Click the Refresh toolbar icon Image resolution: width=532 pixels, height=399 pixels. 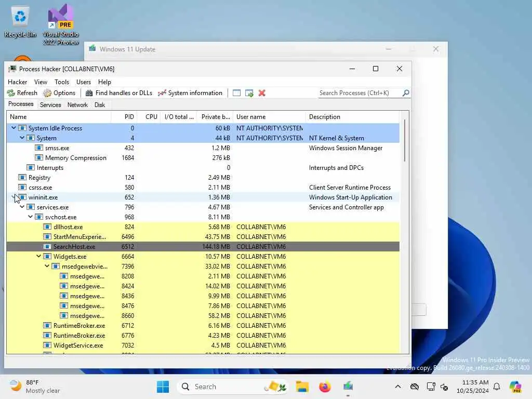click(x=22, y=93)
